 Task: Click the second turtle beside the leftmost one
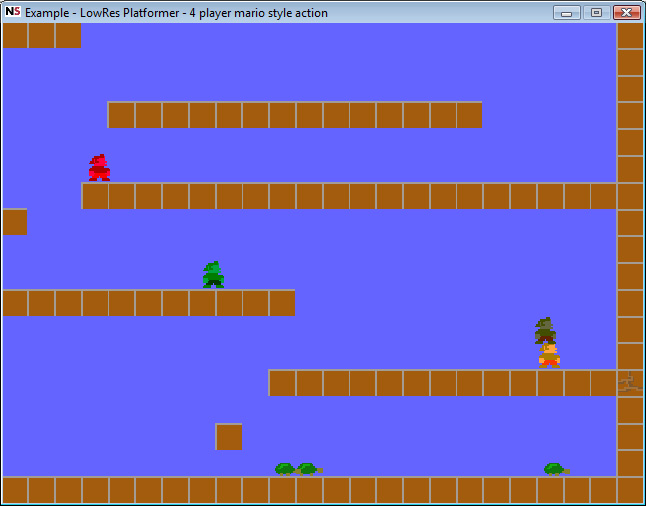coord(310,469)
